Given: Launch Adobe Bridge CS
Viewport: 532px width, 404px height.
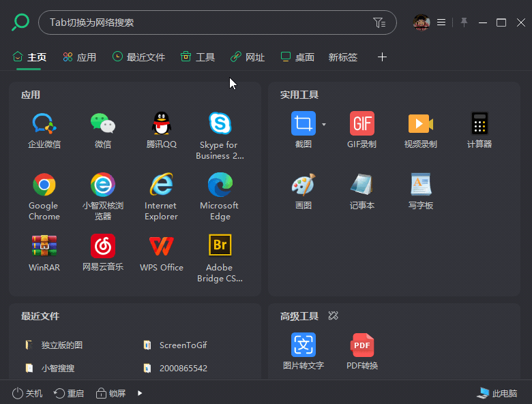Looking at the screenshot, I should [x=220, y=258].
